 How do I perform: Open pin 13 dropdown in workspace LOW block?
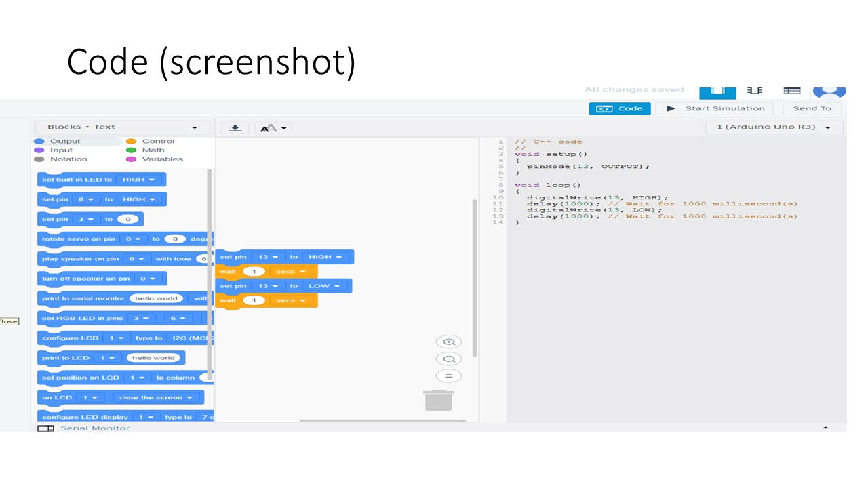pyautogui.click(x=269, y=286)
